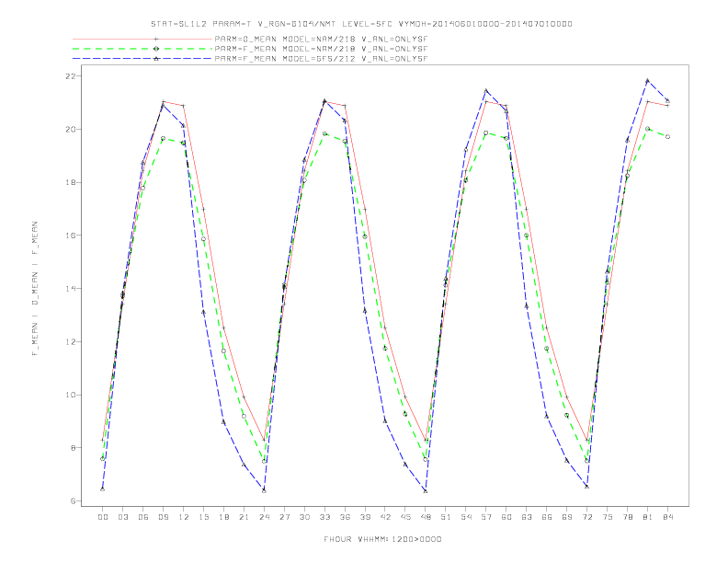Click the blue dashed legend line sample
Screen dimensions: 728x563
[x=142, y=59]
